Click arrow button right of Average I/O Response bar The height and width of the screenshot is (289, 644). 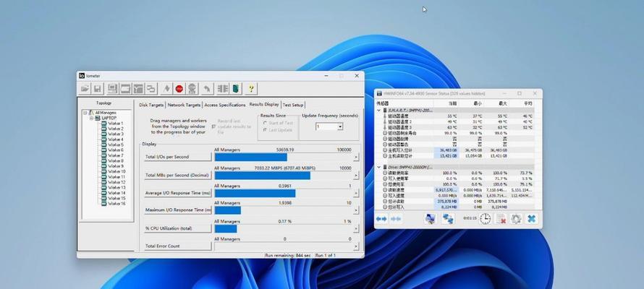pyautogui.click(x=356, y=193)
